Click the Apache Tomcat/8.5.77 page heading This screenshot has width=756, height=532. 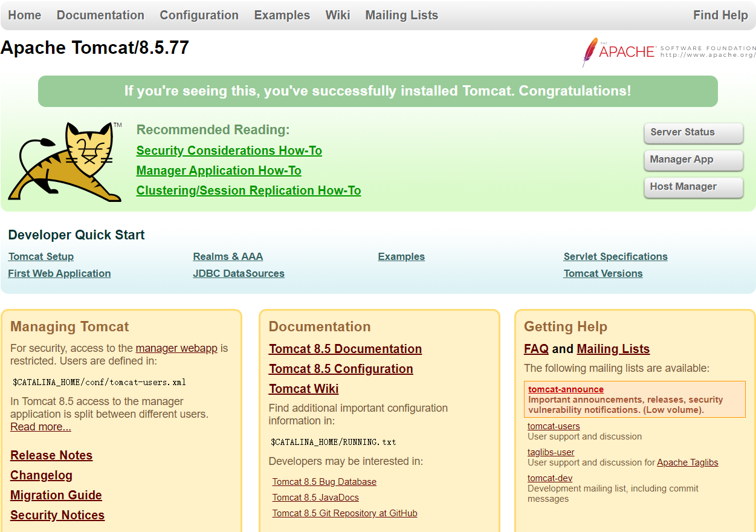[x=95, y=48]
